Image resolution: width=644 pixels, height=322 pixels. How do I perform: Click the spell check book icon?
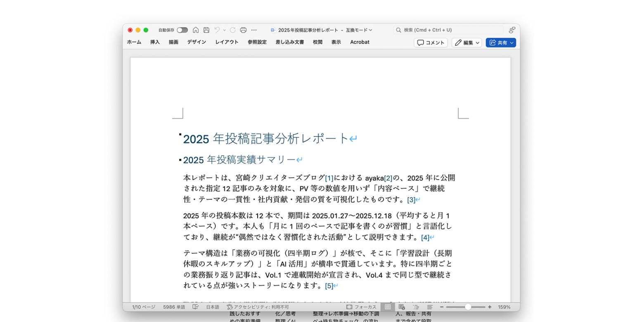(x=196, y=307)
